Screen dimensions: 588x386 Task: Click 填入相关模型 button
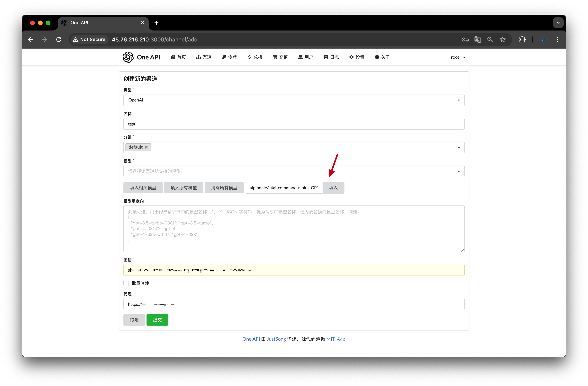point(143,188)
